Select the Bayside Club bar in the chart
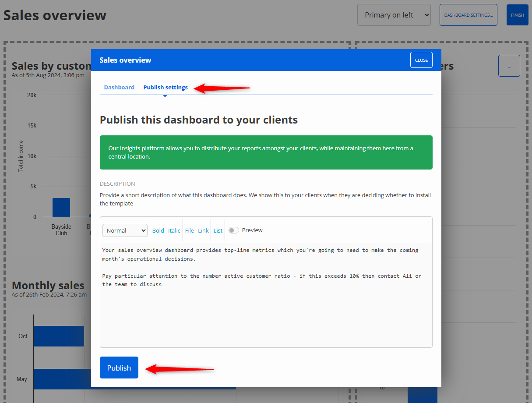The height and width of the screenshot is (403, 532). click(61, 207)
